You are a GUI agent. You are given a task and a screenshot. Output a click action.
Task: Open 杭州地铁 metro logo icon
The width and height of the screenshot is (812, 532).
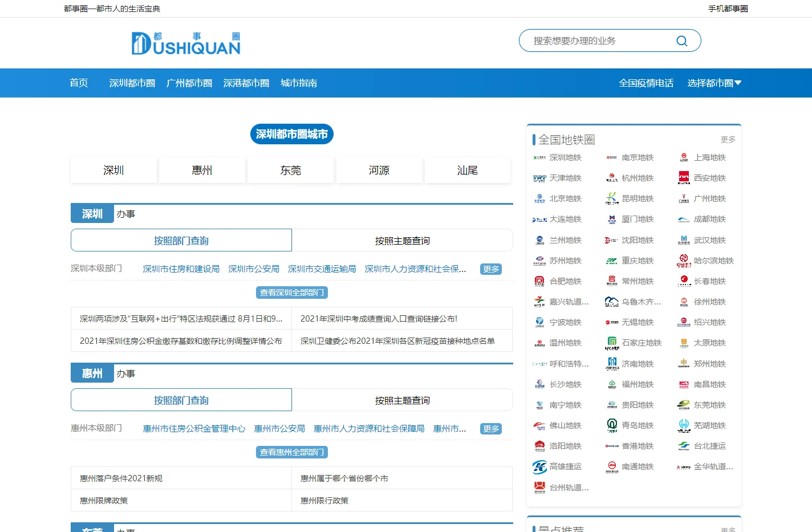click(612, 178)
